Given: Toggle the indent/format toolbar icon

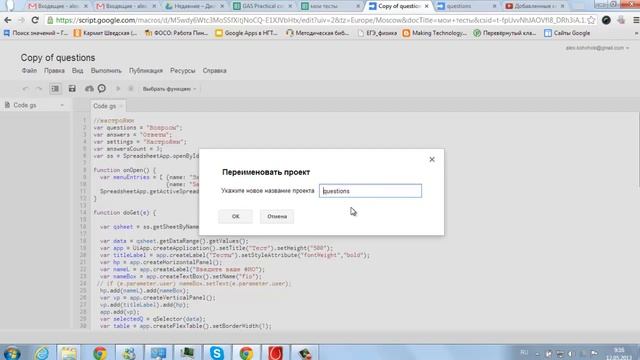Looking at the screenshot, I should 55,89.
